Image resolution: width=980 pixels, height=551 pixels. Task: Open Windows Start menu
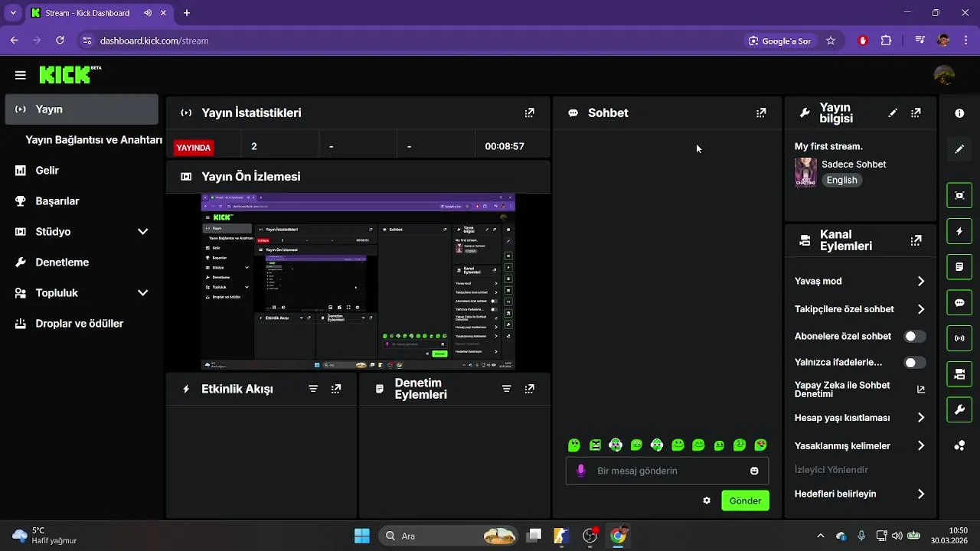(362, 536)
